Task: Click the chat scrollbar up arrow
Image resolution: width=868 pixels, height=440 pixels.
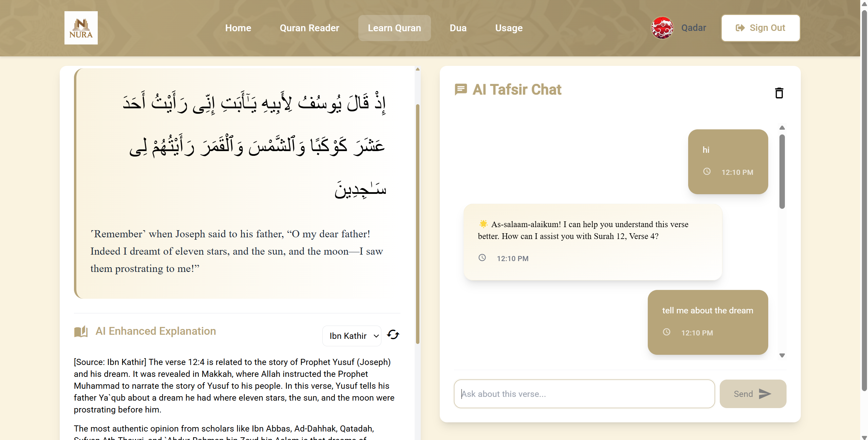Action: 782,128
